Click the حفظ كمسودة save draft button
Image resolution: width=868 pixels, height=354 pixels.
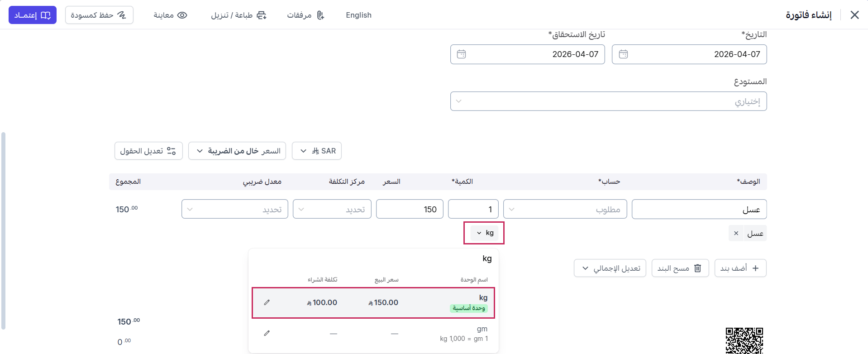point(99,15)
